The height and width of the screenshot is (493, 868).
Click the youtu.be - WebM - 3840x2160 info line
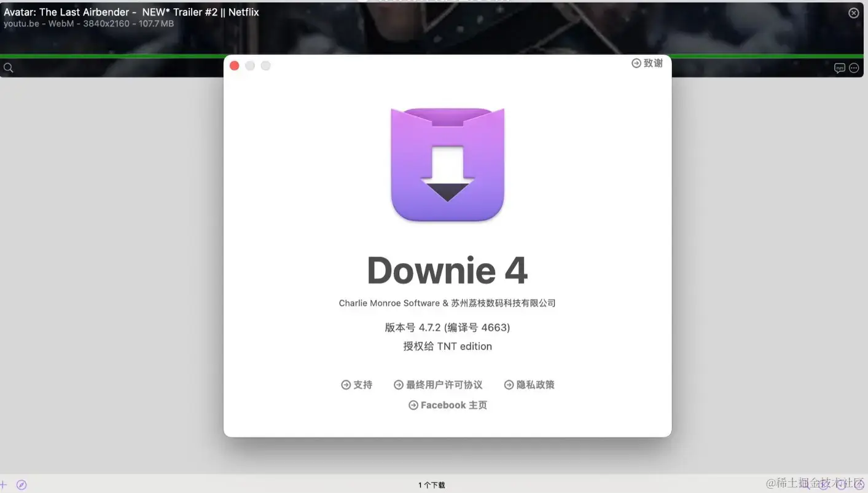click(x=89, y=24)
